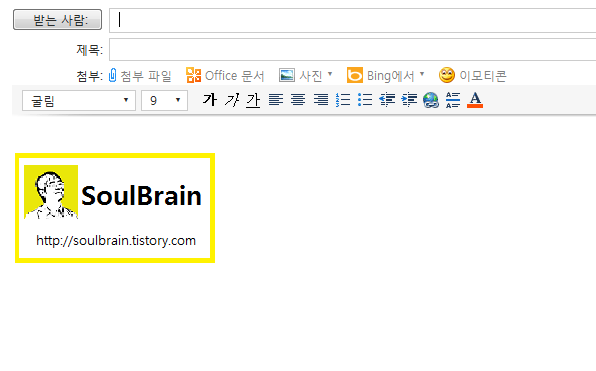Click the Bing에서 label text
This screenshot has width=596, height=371.
[390, 76]
